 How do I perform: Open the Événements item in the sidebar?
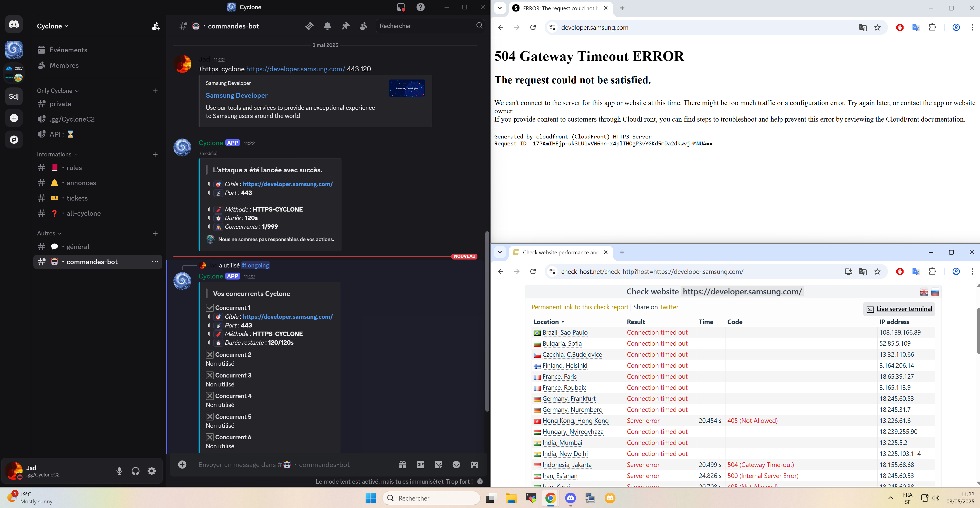click(68, 50)
